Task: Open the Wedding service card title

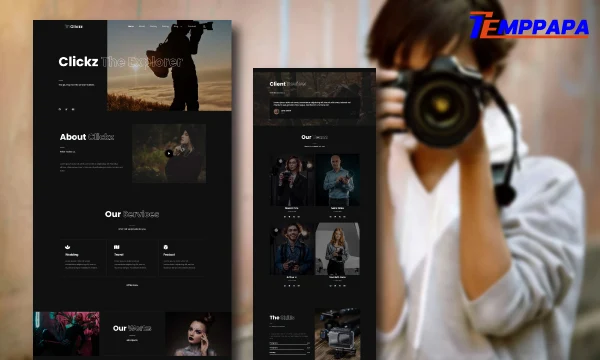Action: tap(72, 254)
